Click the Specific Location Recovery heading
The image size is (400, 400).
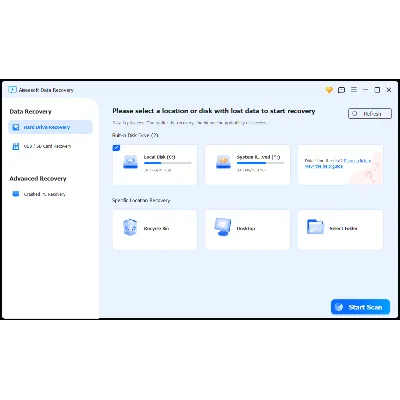[x=141, y=200]
